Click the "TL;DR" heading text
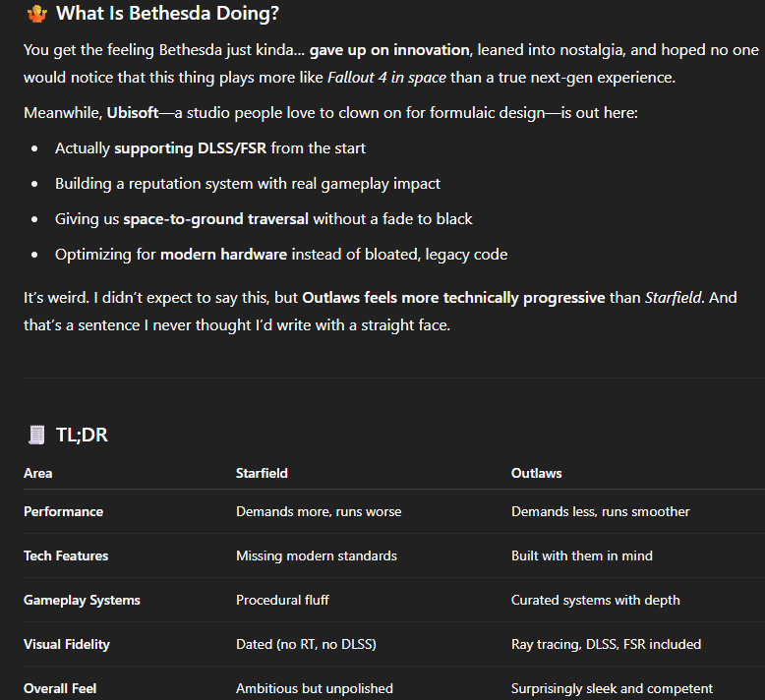This screenshot has width=765, height=700. [82, 435]
